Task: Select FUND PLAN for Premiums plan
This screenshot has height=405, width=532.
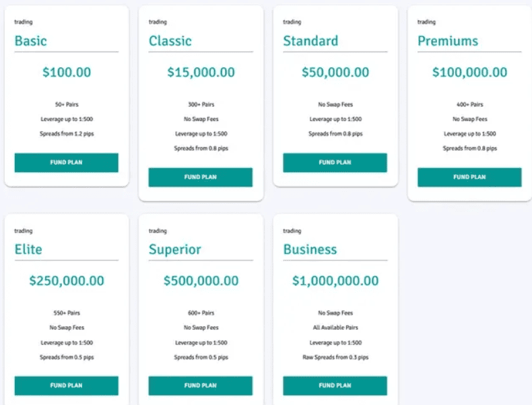Action: [469, 177]
